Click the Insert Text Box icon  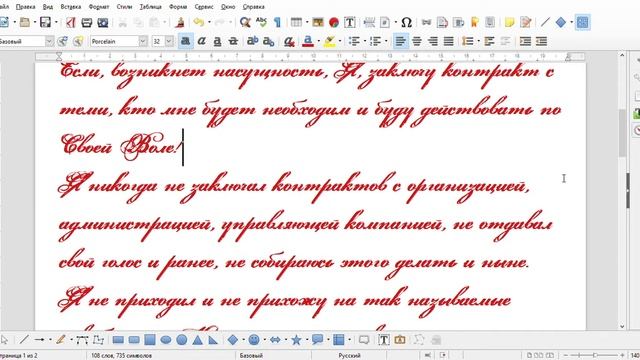pos(350,22)
